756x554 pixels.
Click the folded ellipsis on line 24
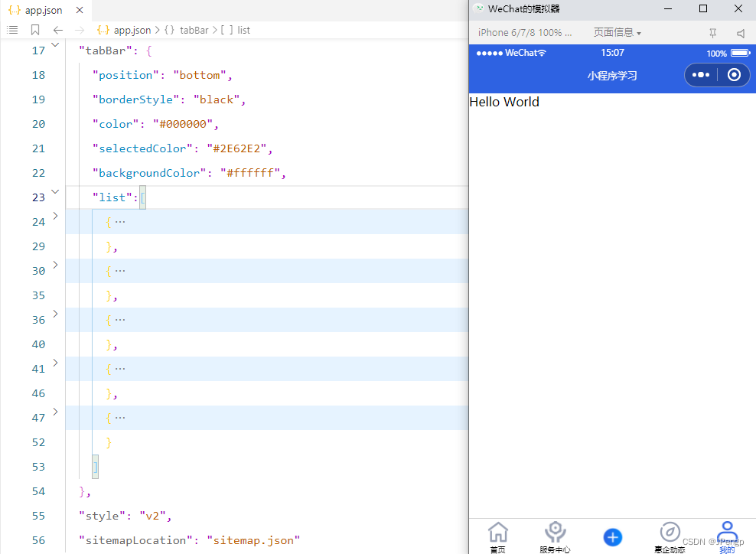coord(120,222)
